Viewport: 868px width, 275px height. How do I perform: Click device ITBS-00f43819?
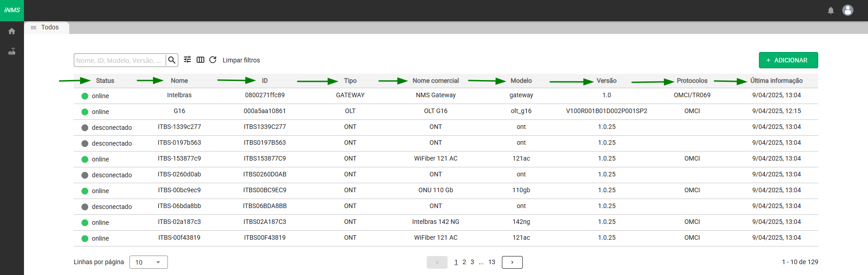pos(179,237)
